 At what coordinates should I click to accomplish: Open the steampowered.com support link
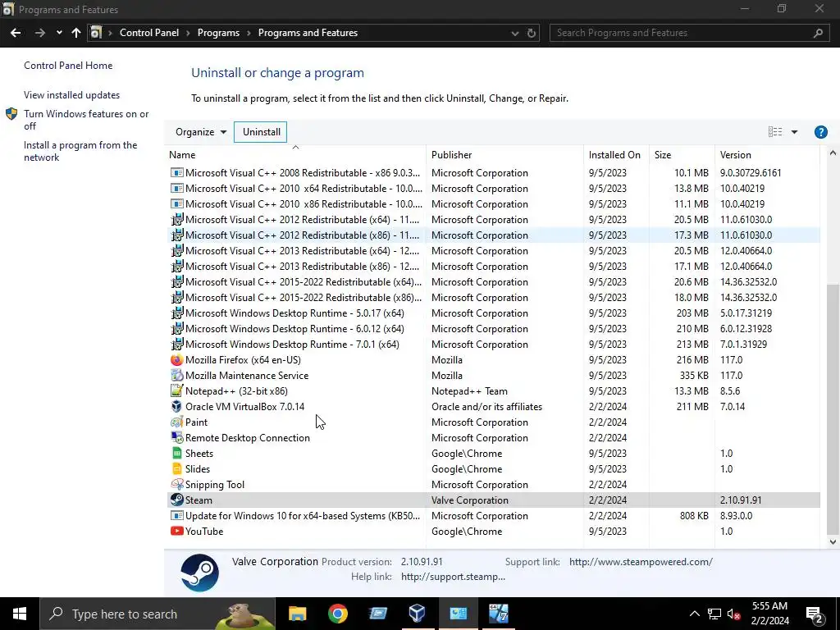(x=641, y=561)
